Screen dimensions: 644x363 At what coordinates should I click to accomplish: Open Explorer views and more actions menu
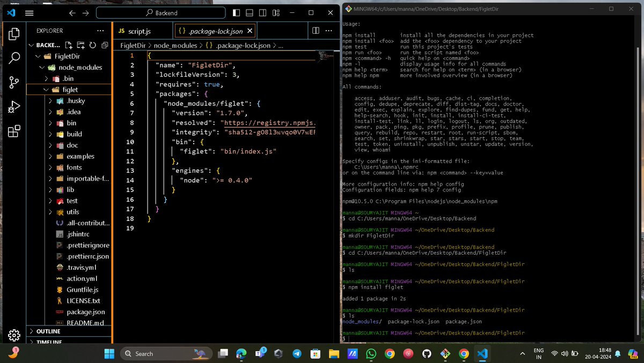pyautogui.click(x=100, y=31)
